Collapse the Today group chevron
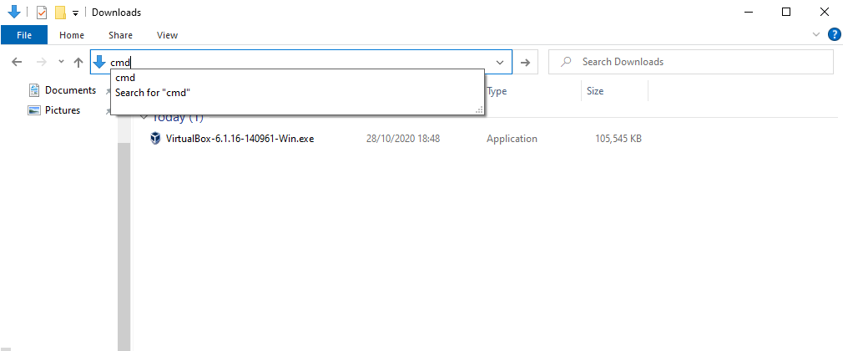The height and width of the screenshot is (351, 868). click(x=144, y=118)
